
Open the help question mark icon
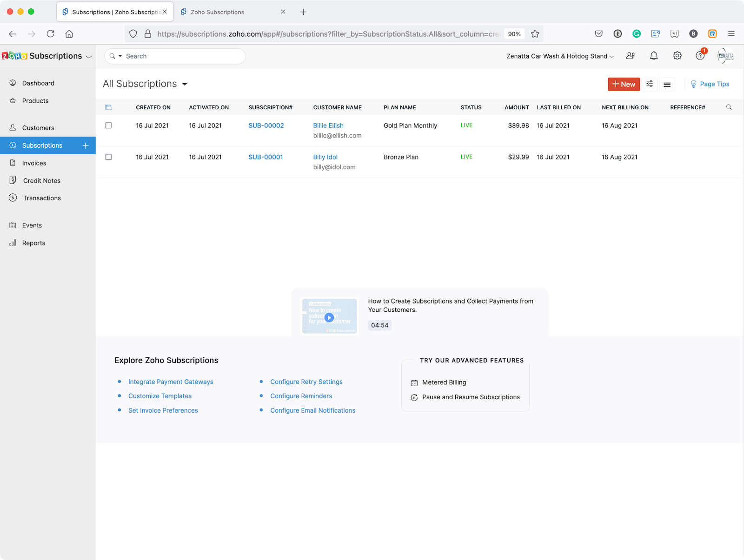tap(700, 56)
